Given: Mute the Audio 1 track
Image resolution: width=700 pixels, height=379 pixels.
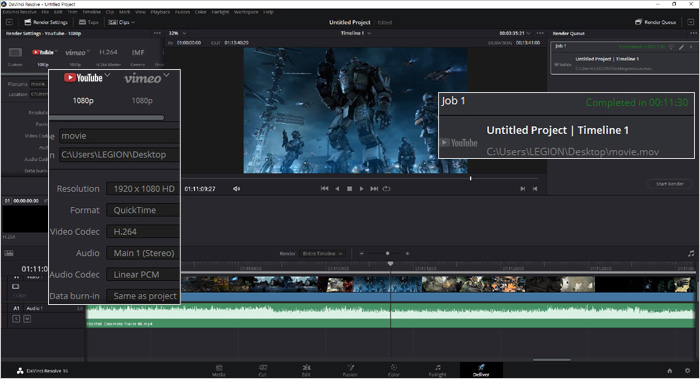Looking at the screenshot, I should coord(27,319).
